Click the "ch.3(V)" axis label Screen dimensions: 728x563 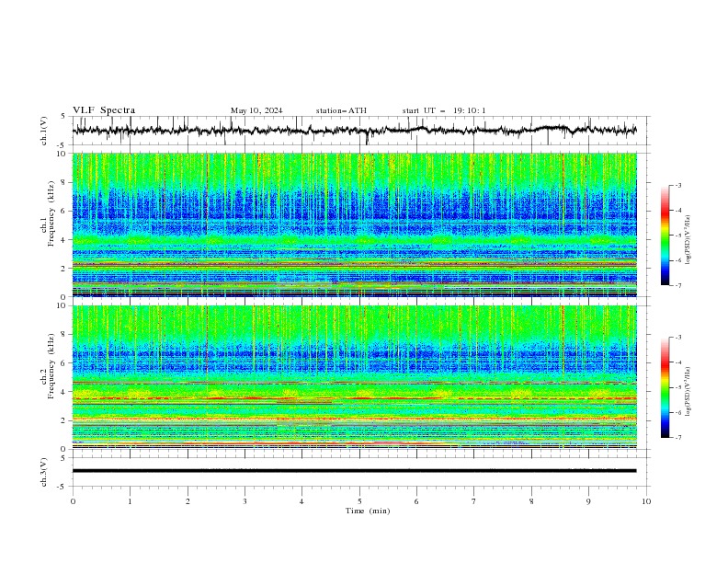click(44, 472)
